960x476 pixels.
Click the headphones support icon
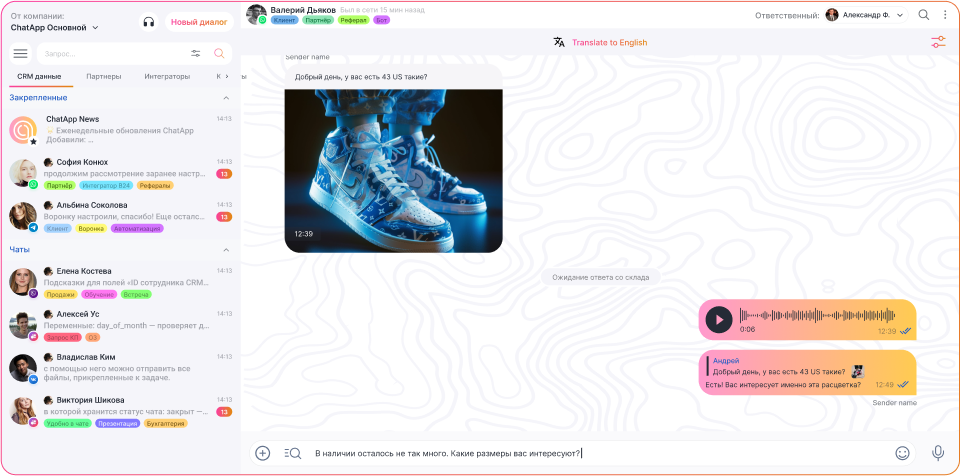click(x=149, y=22)
